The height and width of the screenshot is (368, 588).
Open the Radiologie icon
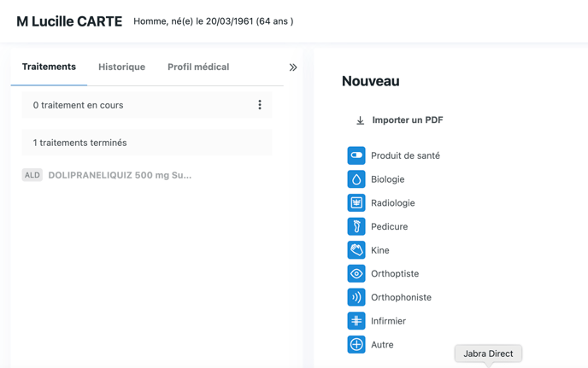tap(356, 203)
